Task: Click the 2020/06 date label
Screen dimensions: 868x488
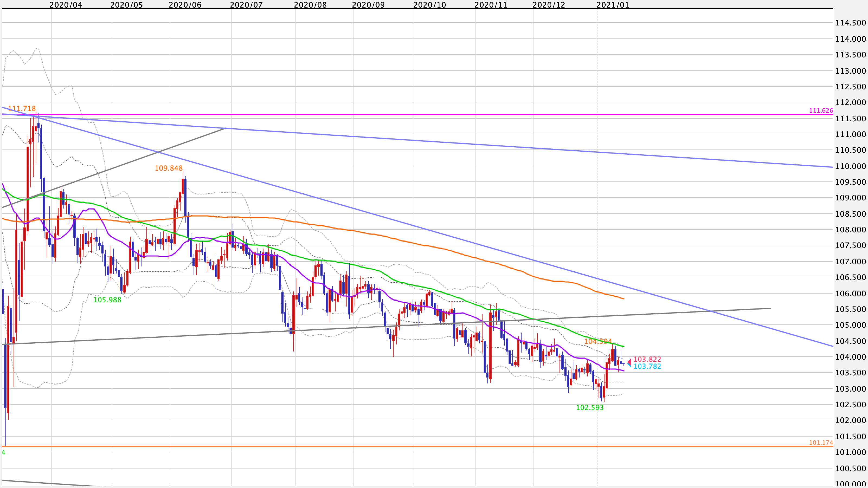Action: [x=185, y=5]
